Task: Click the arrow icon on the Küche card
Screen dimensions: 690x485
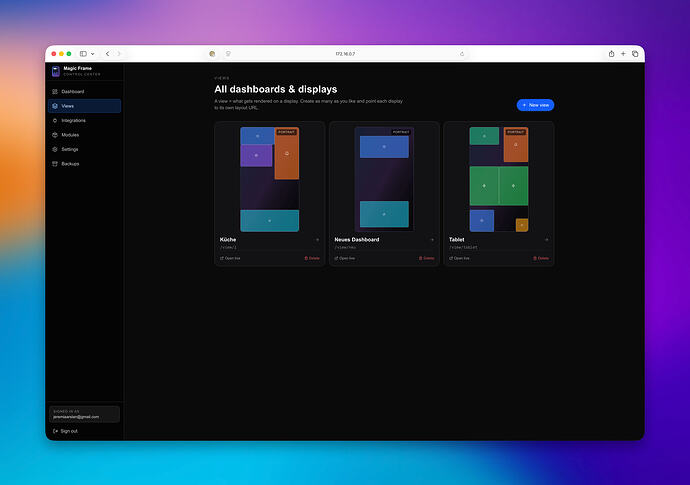Action: [x=317, y=240]
